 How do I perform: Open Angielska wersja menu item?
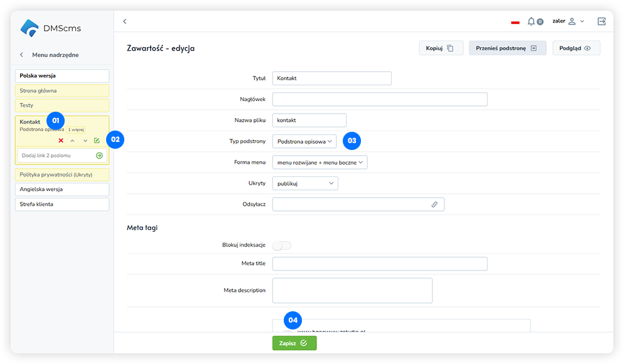click(62, 189)
